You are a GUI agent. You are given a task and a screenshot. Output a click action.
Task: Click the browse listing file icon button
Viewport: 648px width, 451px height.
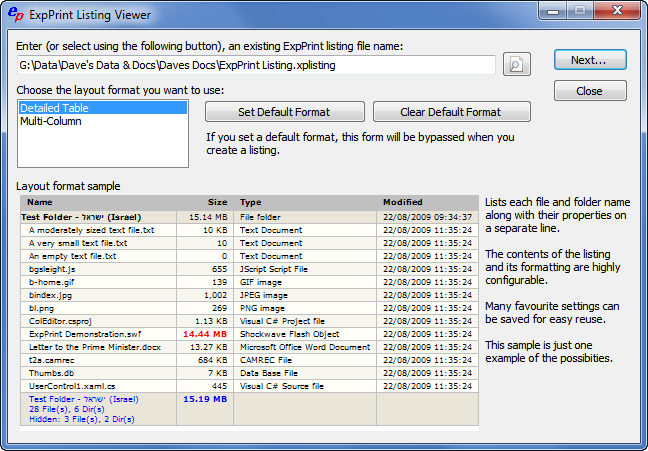pyautogui.click(x=517, y=64)
